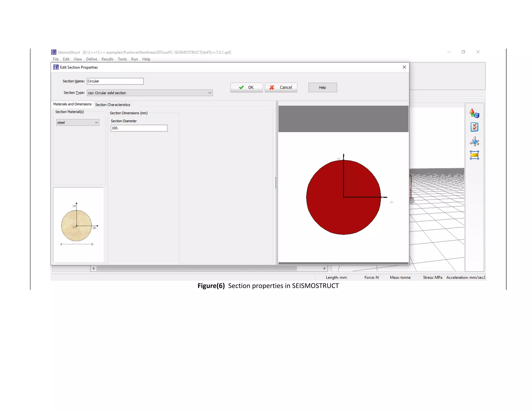
Task: Click the horizontal scrollbar right arrow
Action: pyautogui.click(x=324, y=268)
